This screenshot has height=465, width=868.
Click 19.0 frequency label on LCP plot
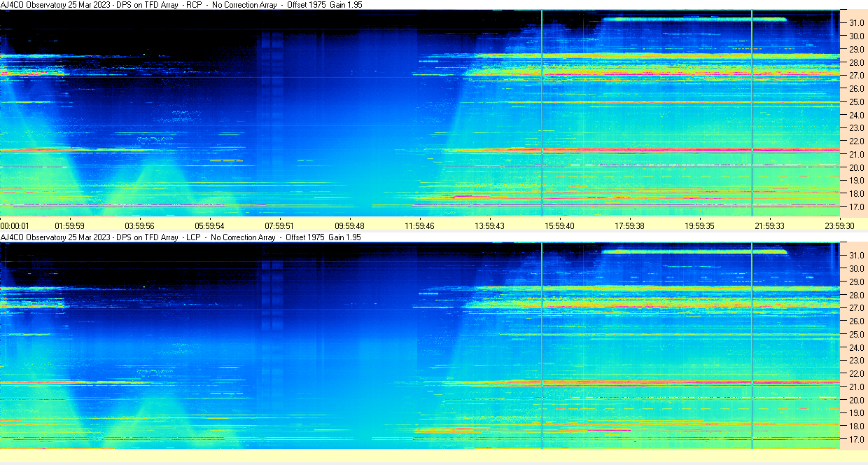pos(857,413)
